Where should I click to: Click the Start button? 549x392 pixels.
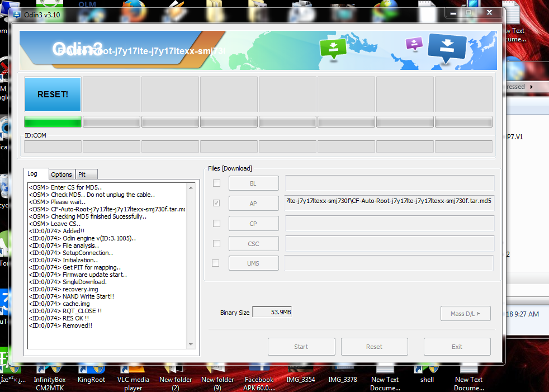(x=301, y=347)
